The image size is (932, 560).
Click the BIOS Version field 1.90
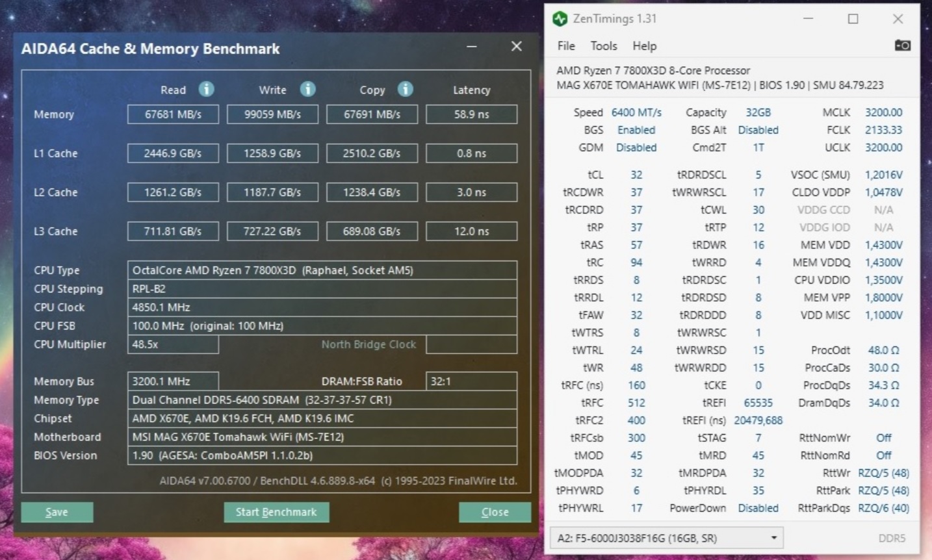(322, 455)
